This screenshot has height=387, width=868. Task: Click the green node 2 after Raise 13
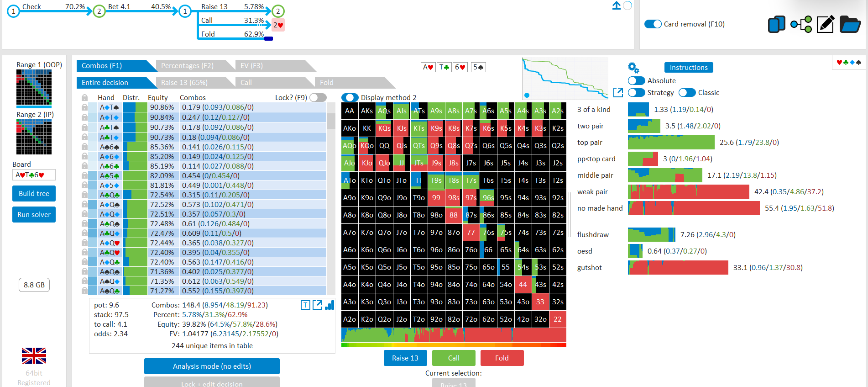click(x=278, y=11)
